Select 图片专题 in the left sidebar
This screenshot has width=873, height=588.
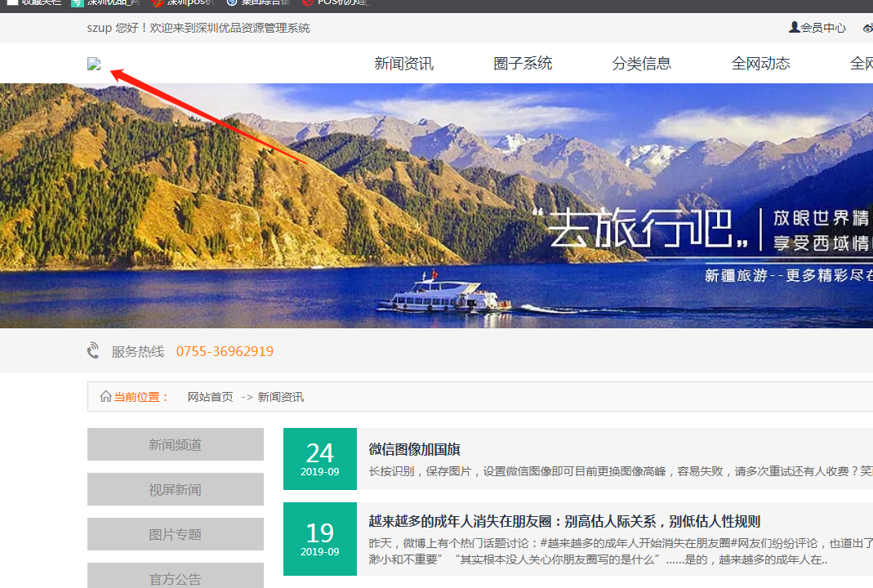coord(175,535)
